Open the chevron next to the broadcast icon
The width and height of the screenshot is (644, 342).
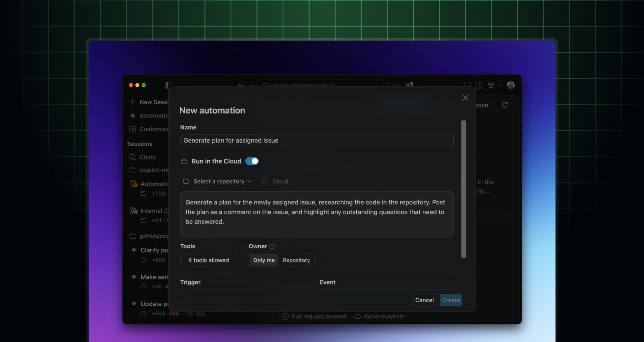pos(499,85)
